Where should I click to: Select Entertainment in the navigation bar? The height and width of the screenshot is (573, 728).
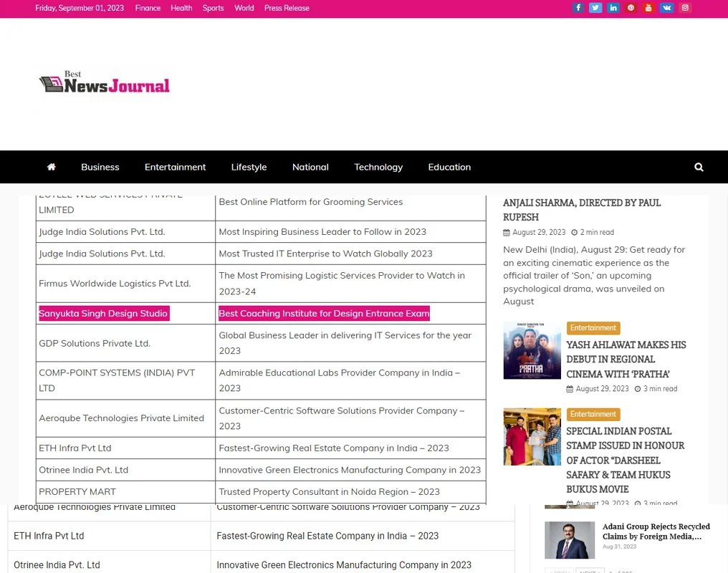(175, 167)
